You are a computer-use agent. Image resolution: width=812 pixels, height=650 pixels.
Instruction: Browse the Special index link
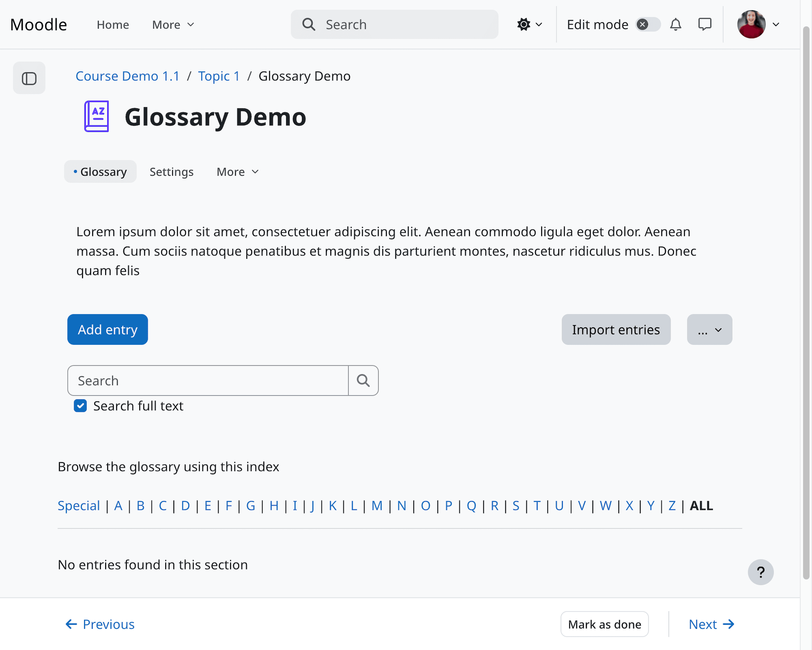pos(79,506)
